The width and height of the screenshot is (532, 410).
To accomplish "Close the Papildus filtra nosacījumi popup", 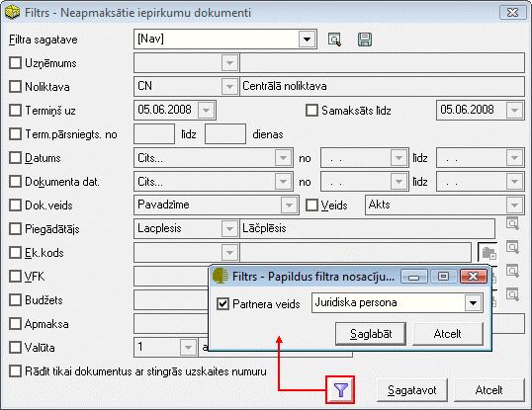I will pyautogui.click(x=473, y=277).
